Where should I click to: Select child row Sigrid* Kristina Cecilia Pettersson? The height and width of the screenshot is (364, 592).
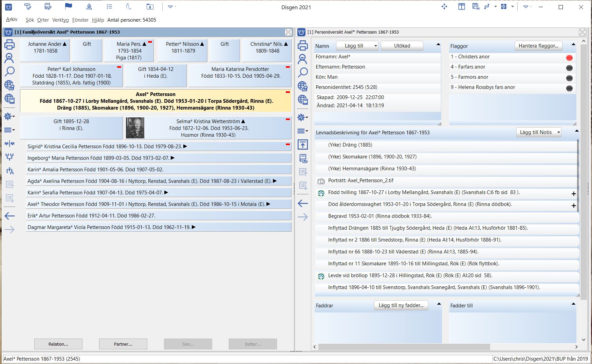159,147
